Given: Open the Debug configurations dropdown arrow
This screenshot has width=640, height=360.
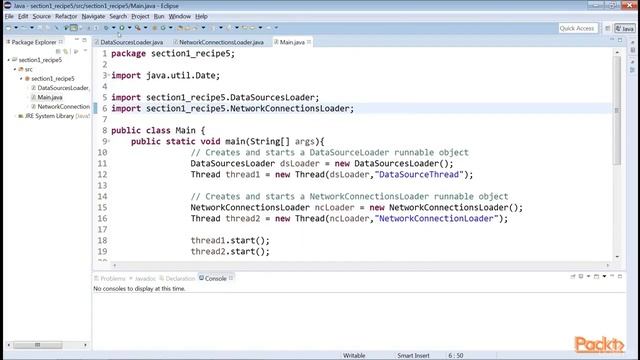Looking at the screenshot, I should click(x=113, y=28).
